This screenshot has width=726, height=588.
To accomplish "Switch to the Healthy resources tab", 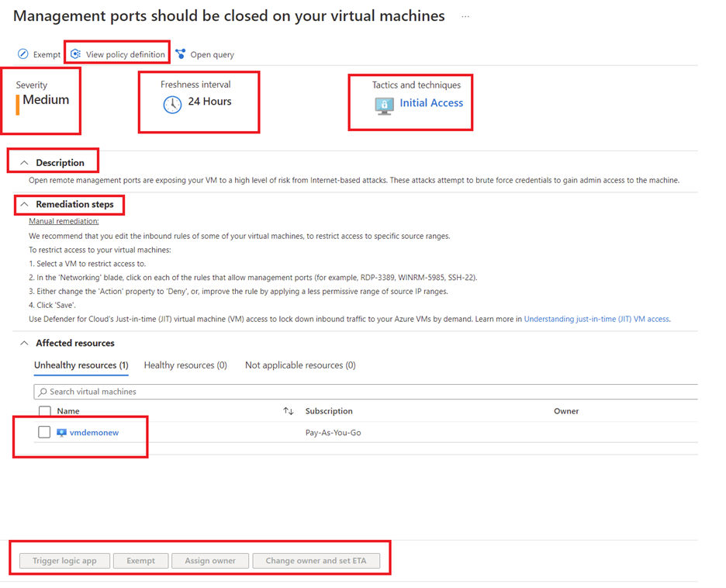I will (185, 365).
